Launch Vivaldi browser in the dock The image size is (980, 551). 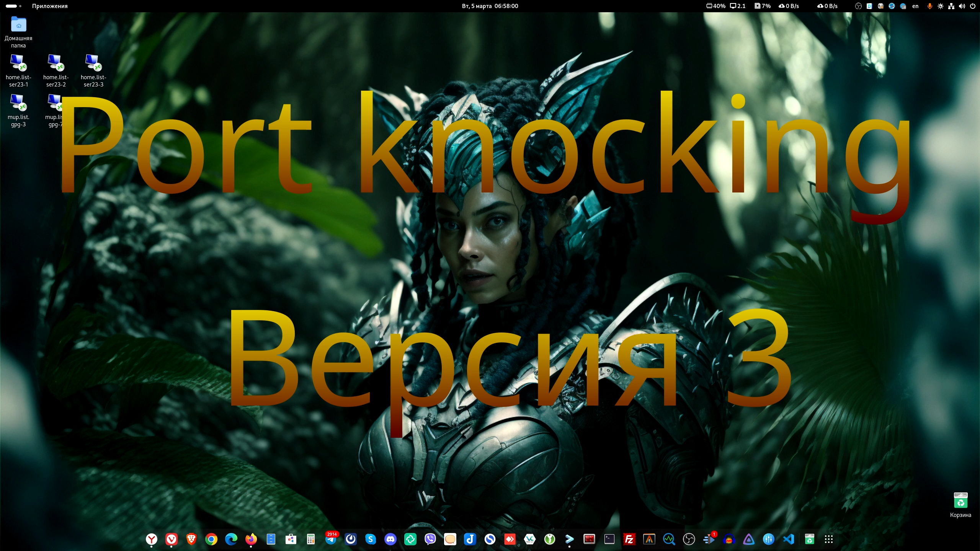[x=171, y=539]
